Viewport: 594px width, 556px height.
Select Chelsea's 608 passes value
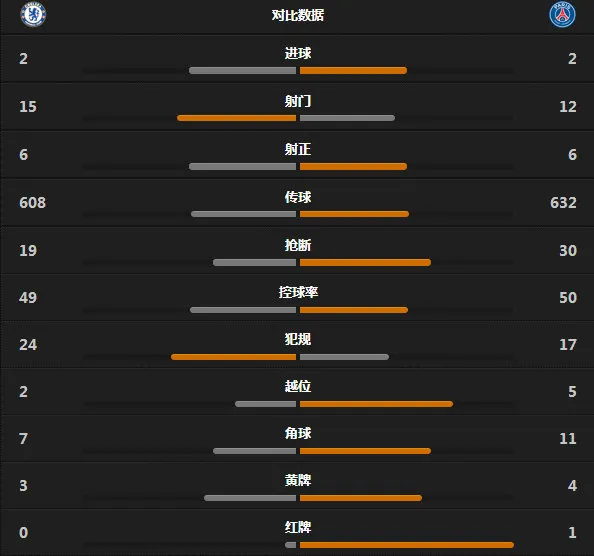click(x=33, y=203)
